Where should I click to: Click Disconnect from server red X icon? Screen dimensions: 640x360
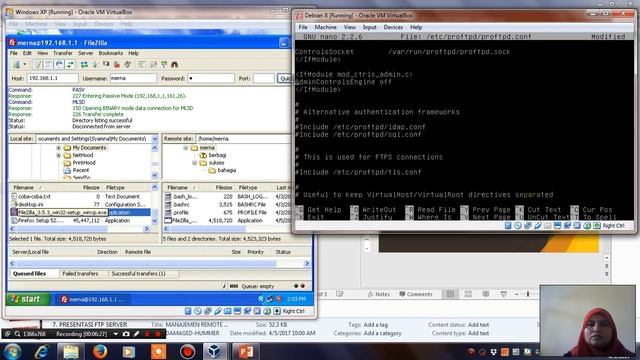[x=117, y=64]
